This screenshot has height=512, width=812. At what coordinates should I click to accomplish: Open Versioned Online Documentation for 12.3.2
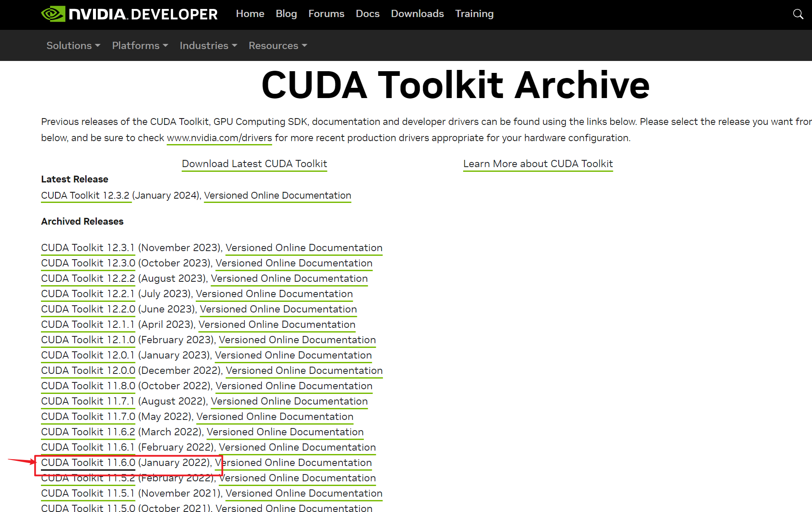[278, 196]
